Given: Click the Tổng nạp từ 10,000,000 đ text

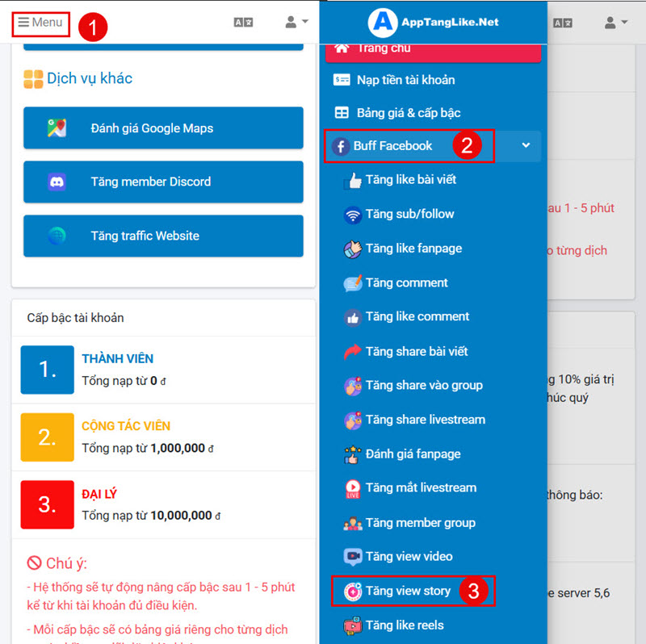Looking at the screenshot, I should [151, 516].
